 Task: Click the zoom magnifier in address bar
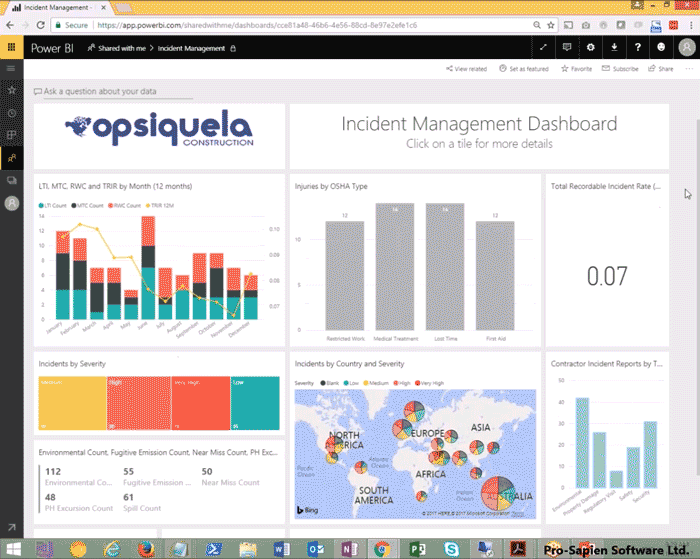(x=537, y=25)
